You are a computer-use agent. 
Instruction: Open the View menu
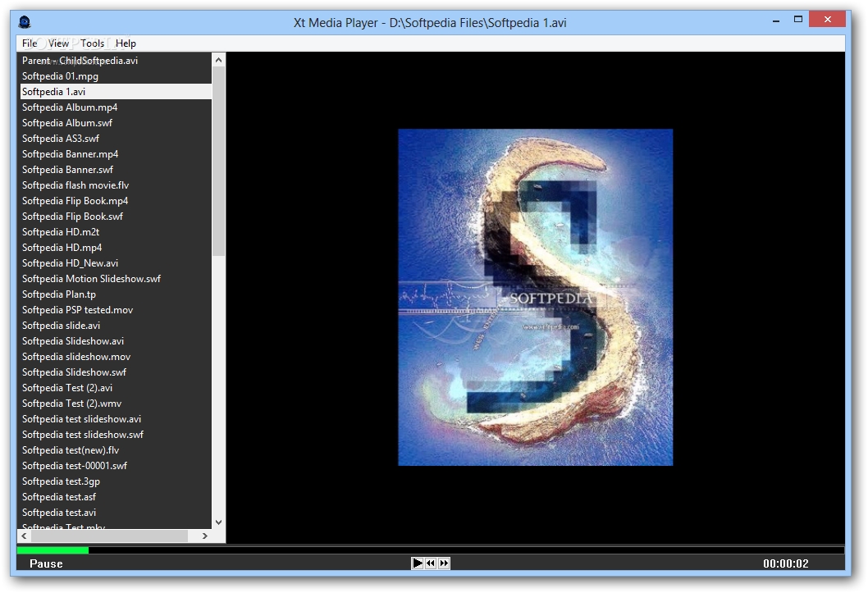tap(58, 43)
